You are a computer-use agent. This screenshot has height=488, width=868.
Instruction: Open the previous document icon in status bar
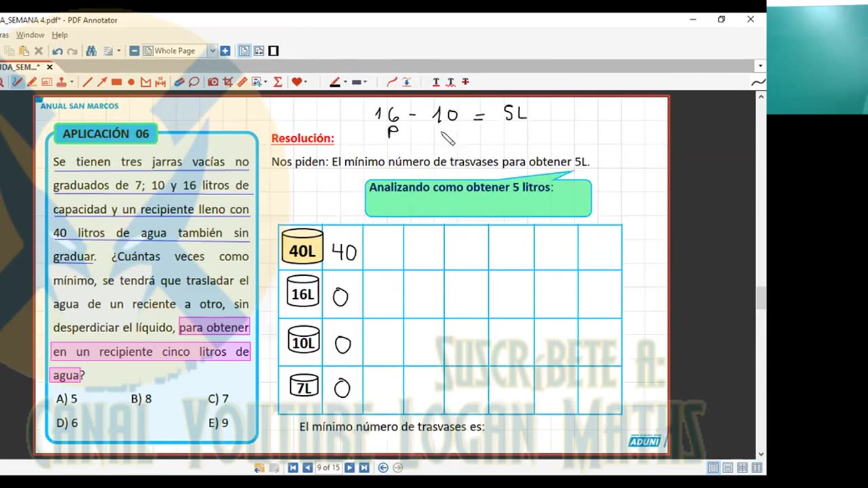coord(259,468)
